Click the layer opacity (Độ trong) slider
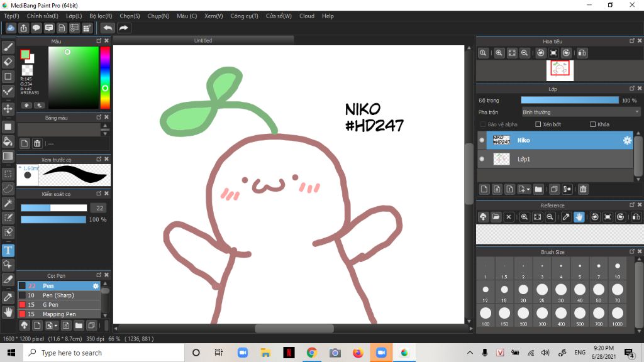This screenshot has height=362, width=644. [x=570, y=100]
